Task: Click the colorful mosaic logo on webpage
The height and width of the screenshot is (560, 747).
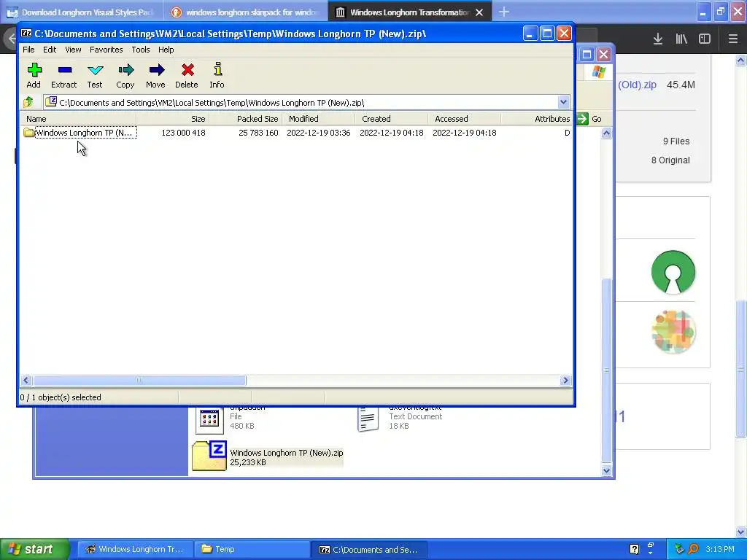Action: tap(673, 332)
